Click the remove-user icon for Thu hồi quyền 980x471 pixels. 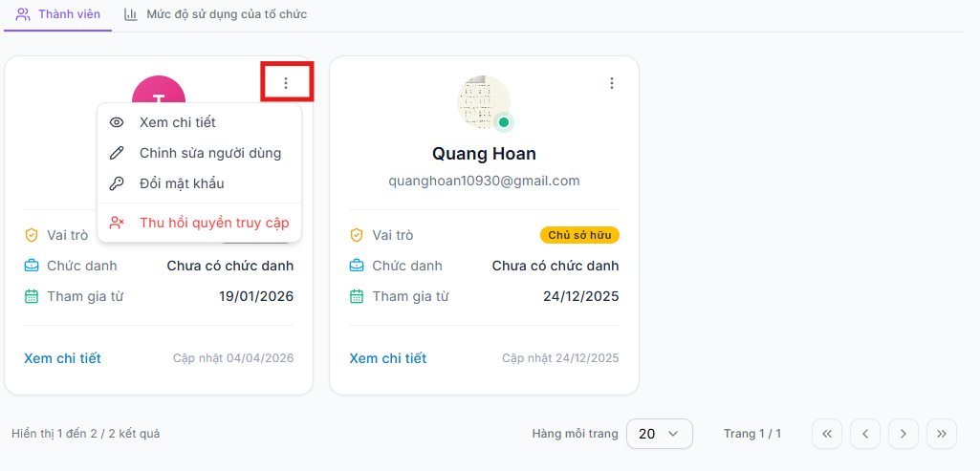(117, 223)
